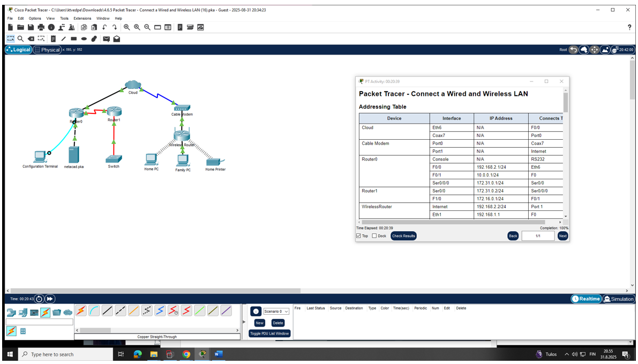Image resolution: width=638 pixels, height=364 pixels.
Task: Switch to Logical workspace view
Action: pyautogui.click(x=18, y=50)
